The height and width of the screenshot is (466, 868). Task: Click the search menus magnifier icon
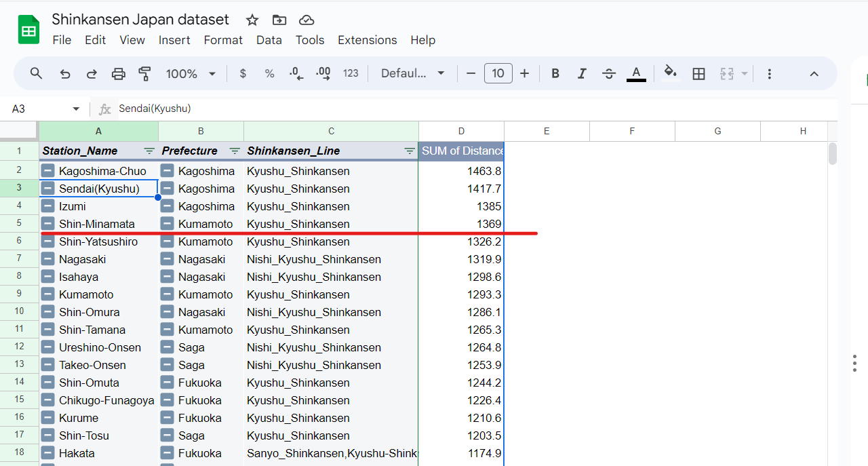(x=37, y=74)
